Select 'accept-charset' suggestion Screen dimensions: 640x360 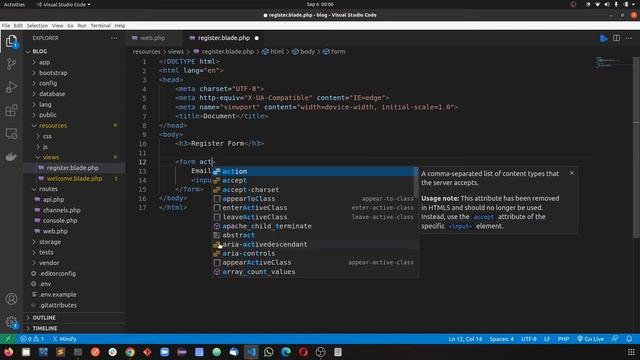click(x=313, y=190)
